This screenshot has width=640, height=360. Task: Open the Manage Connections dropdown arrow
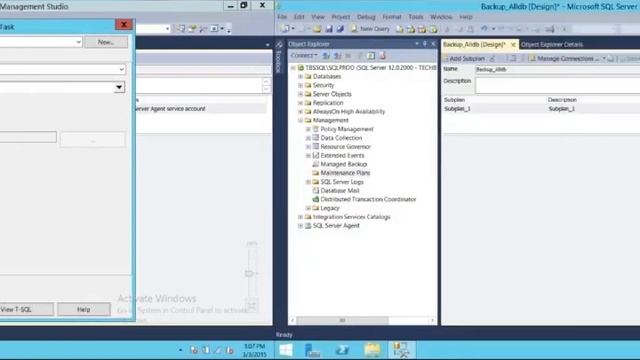pos(604,59)
